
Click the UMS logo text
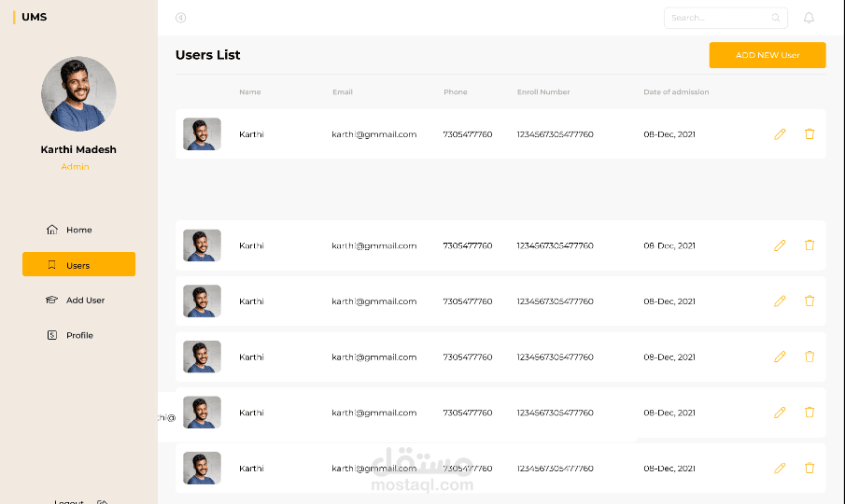34,17
